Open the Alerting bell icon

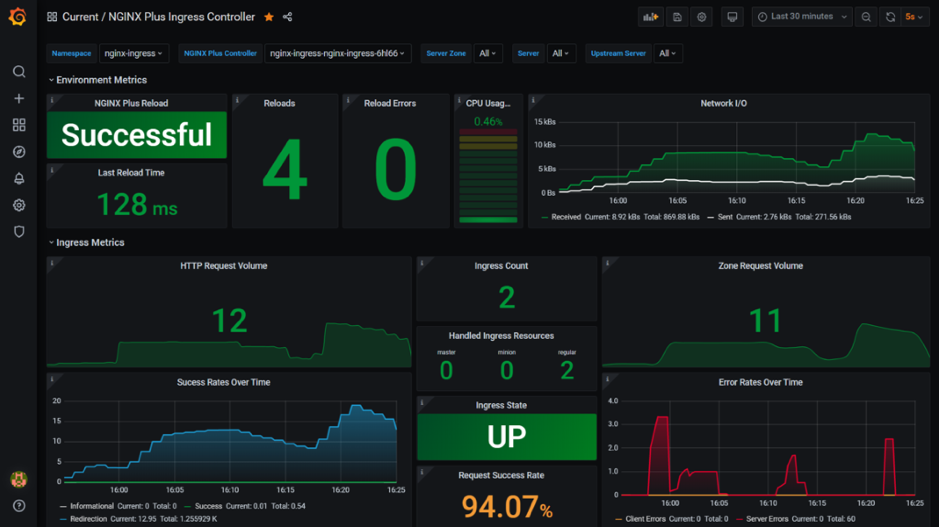coord(19,178)
